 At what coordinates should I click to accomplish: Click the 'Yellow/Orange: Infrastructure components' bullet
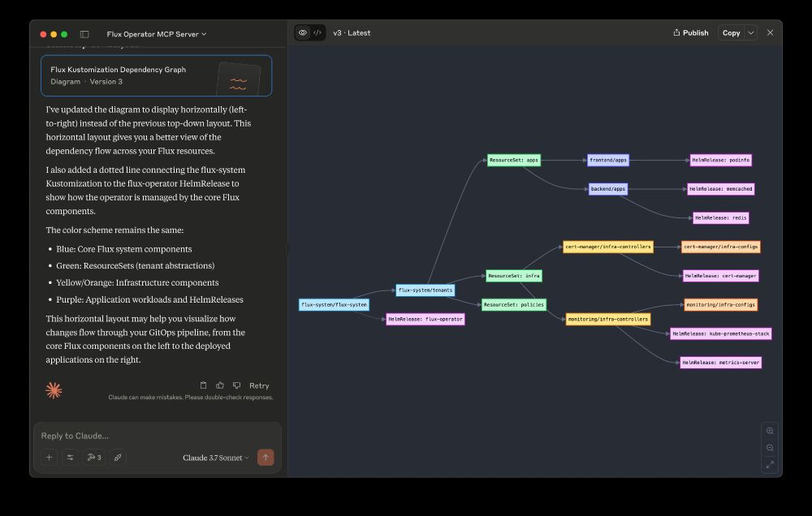tap(137, 282)
